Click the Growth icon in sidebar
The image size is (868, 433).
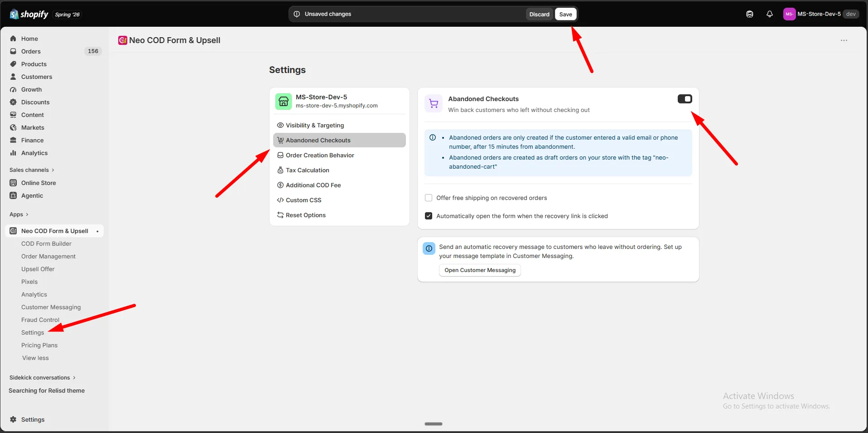pos(13,89)
